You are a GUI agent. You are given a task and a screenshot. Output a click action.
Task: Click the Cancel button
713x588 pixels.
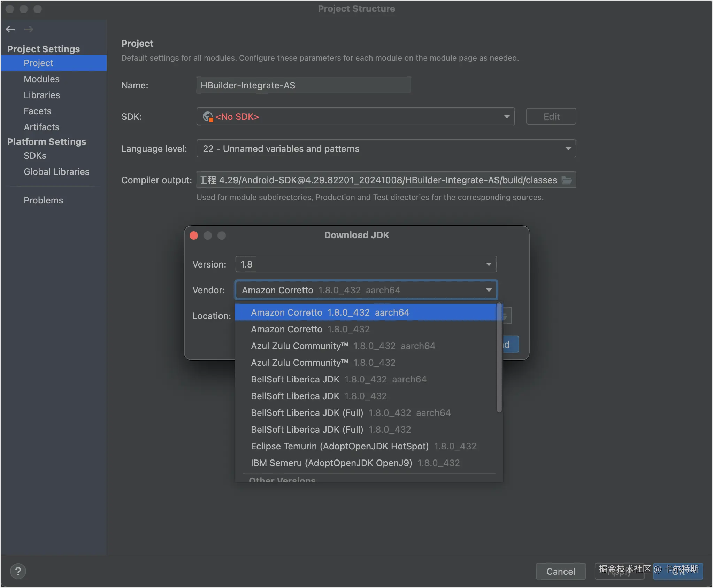(x=560, y=571)
